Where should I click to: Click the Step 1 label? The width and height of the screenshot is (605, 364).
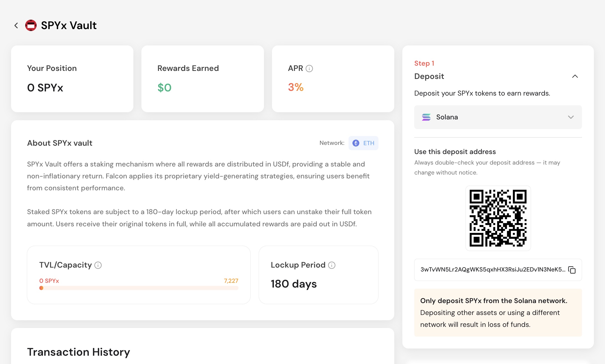(424, 63)
